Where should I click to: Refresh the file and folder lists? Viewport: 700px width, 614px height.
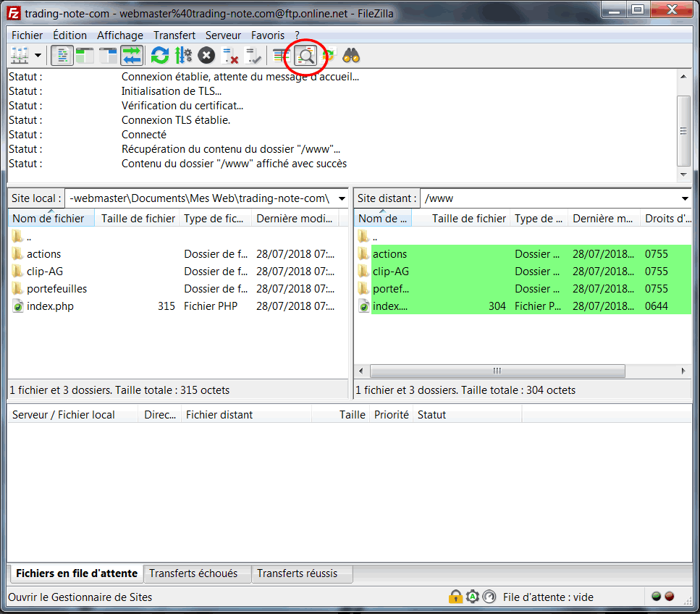160,56
